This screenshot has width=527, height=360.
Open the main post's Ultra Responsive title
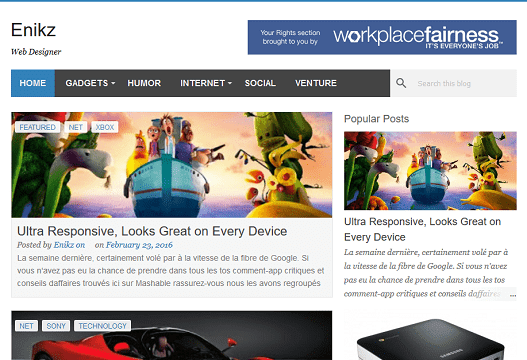152,231
